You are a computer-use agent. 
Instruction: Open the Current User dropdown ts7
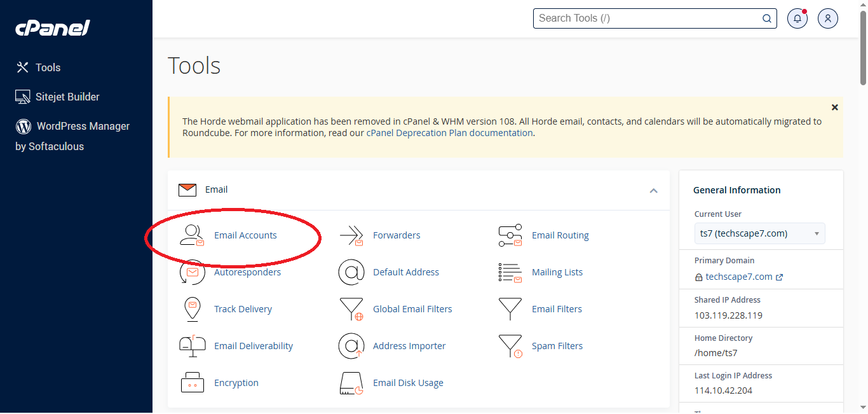point(759,233)
